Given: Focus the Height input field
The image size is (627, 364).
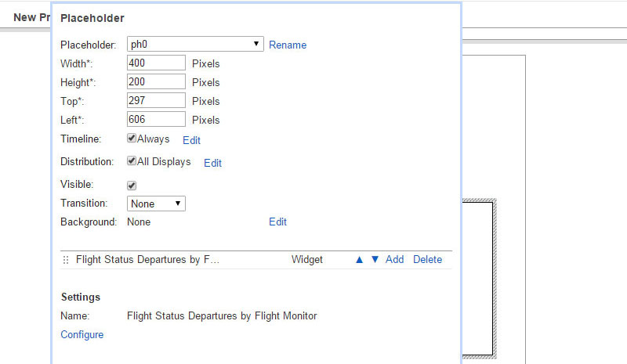Looking at the screenshot, I should coord(156,81).
